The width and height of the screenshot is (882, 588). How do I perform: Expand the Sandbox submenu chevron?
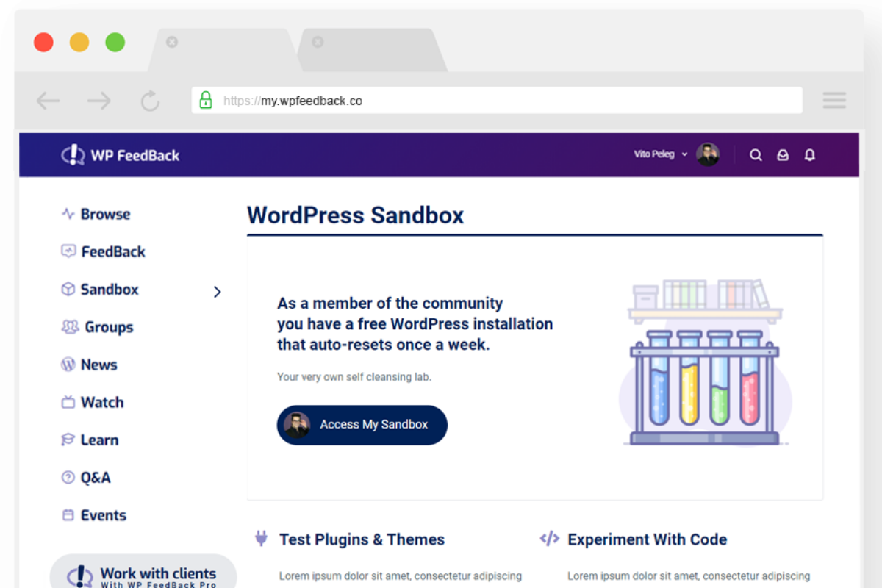pos(217,292)
